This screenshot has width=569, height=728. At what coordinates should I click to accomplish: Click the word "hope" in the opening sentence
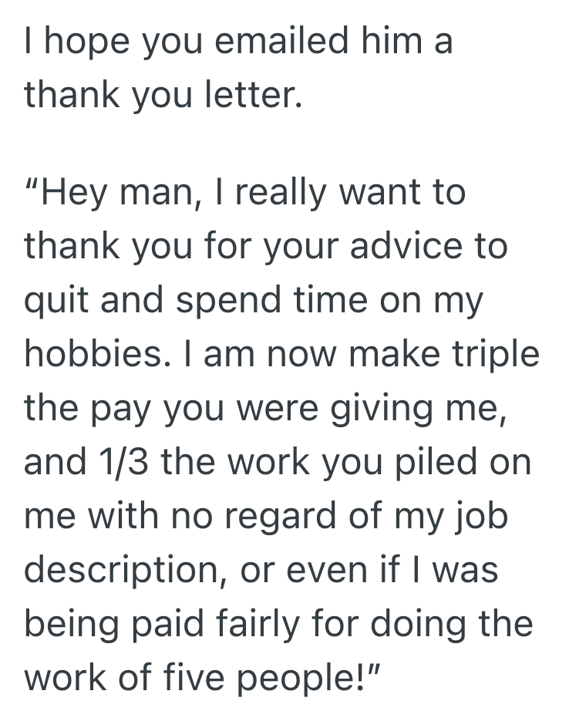coord(82,42)
